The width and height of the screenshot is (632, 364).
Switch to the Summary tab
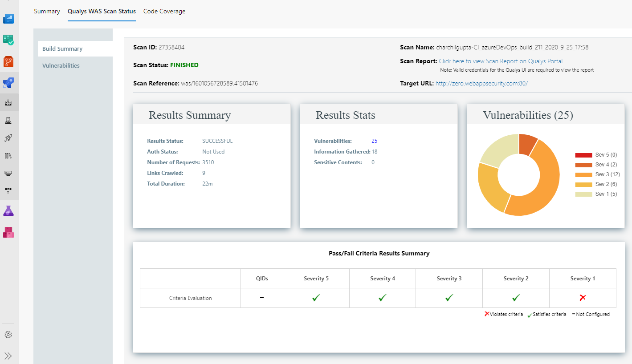click(47, 12)
